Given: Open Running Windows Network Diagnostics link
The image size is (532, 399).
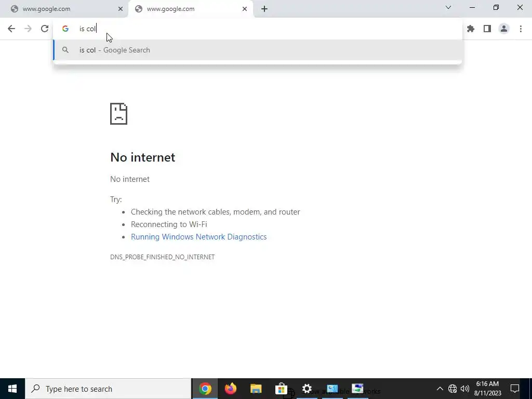Looking at the screenshot, I should 199,237.
